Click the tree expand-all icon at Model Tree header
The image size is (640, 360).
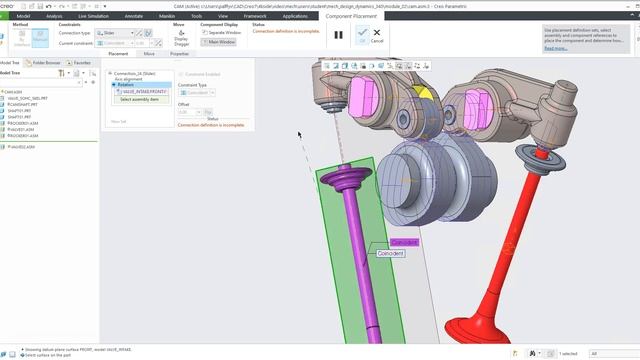(93, 73)
